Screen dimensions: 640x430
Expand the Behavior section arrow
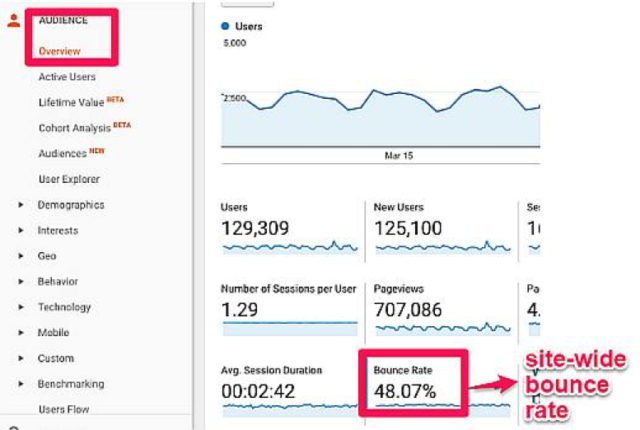21,282
